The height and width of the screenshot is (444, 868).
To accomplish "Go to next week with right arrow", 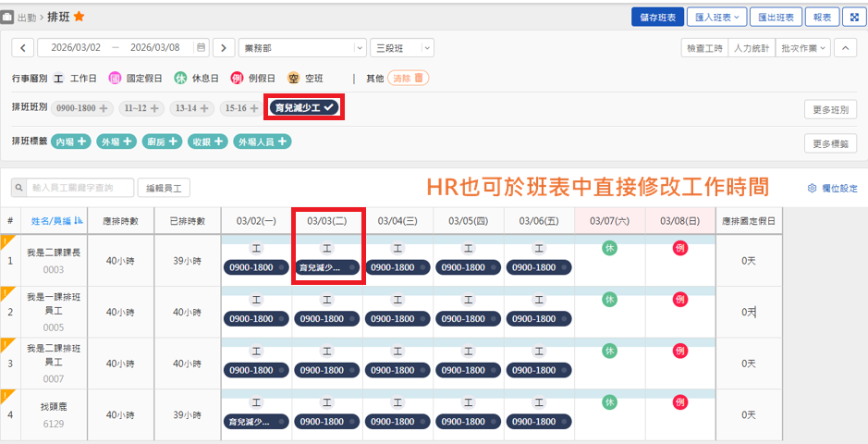I will pyautogui.click(x=224, y=47).
